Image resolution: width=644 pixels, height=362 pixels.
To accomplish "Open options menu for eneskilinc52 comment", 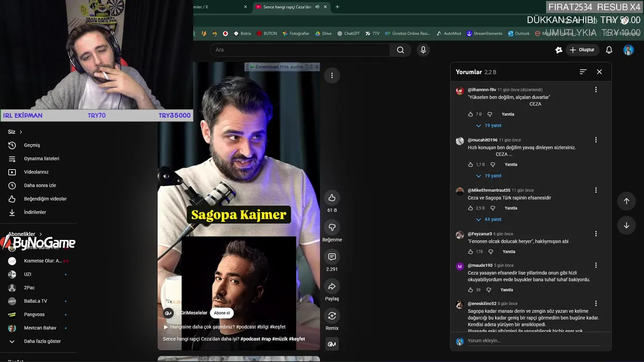I will click(x=596, y=304).
